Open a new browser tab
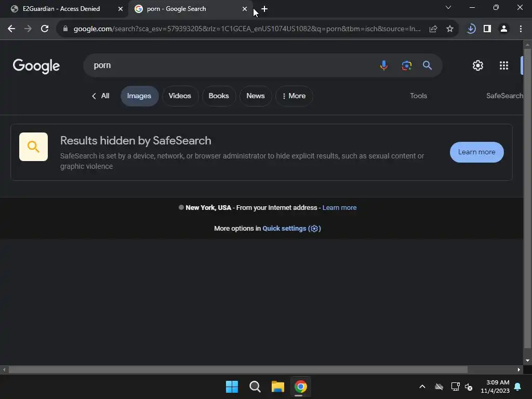This screenshot has width=532, height=399. 264,9
